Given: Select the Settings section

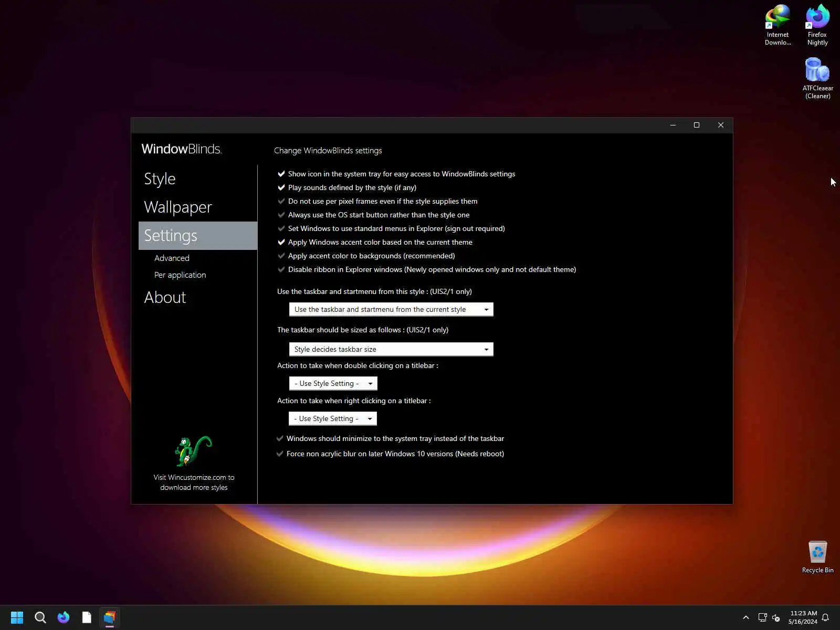Looking at the screenshot, I should tap(198, 235).
